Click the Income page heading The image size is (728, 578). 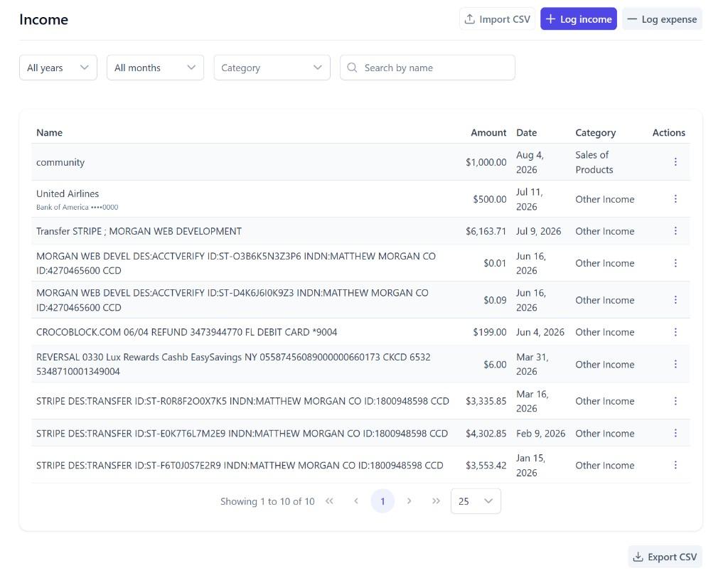pyautogui.click(x=43, y=19)
